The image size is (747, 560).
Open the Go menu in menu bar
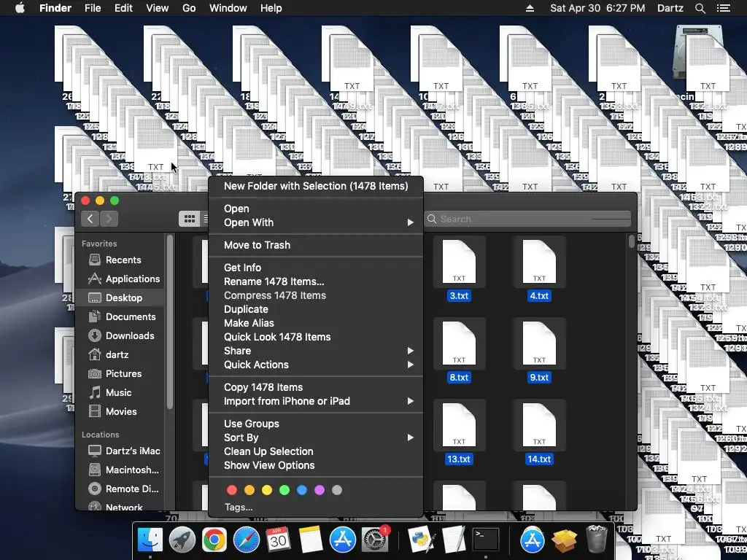[189, 8]
